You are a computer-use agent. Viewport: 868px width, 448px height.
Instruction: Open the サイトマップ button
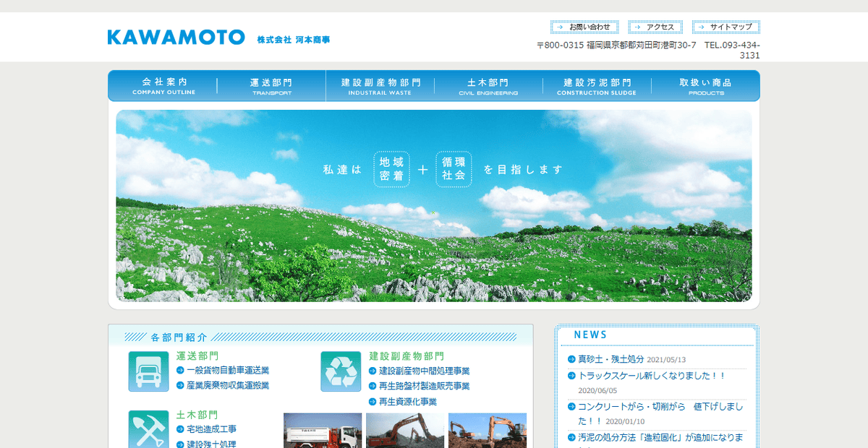[726, 26]
